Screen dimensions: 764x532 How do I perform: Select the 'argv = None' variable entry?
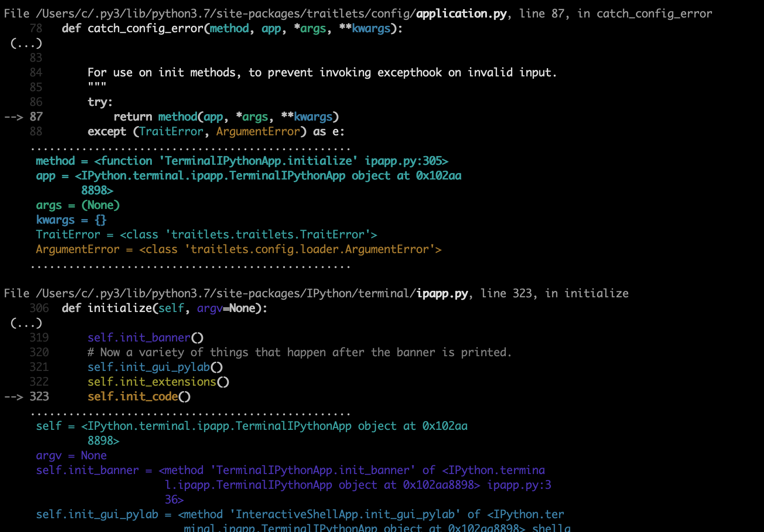pyautogui.click(x=71, y=456)
